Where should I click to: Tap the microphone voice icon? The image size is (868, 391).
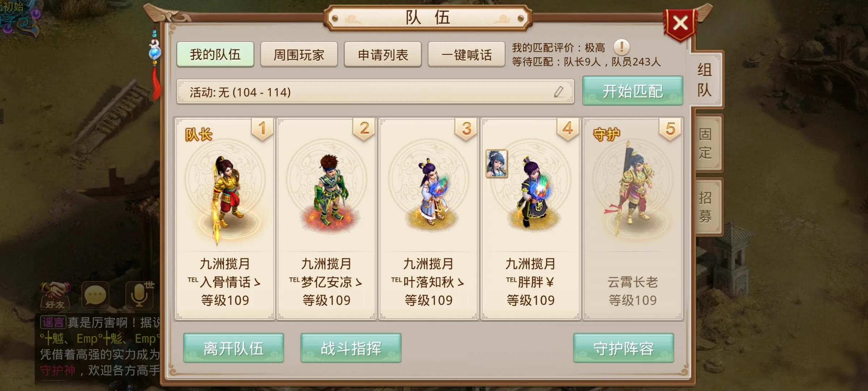click(x=140, y=295)
